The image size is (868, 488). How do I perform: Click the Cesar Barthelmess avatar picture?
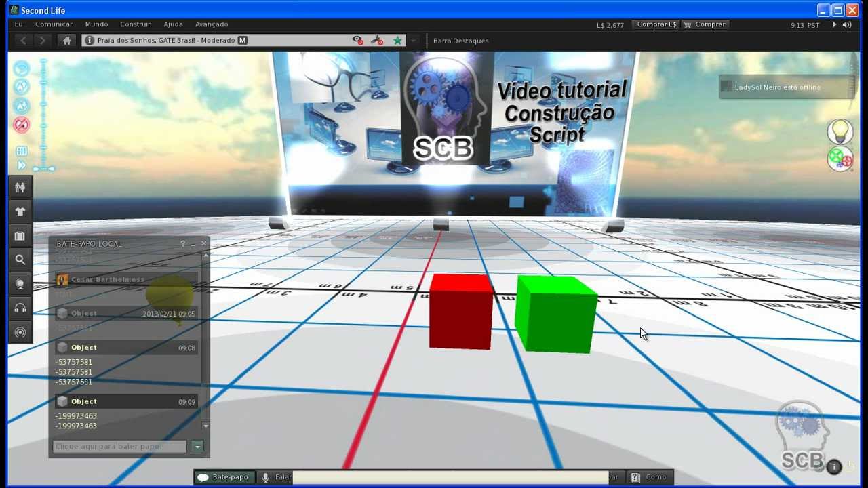click(x=62, y=279)
